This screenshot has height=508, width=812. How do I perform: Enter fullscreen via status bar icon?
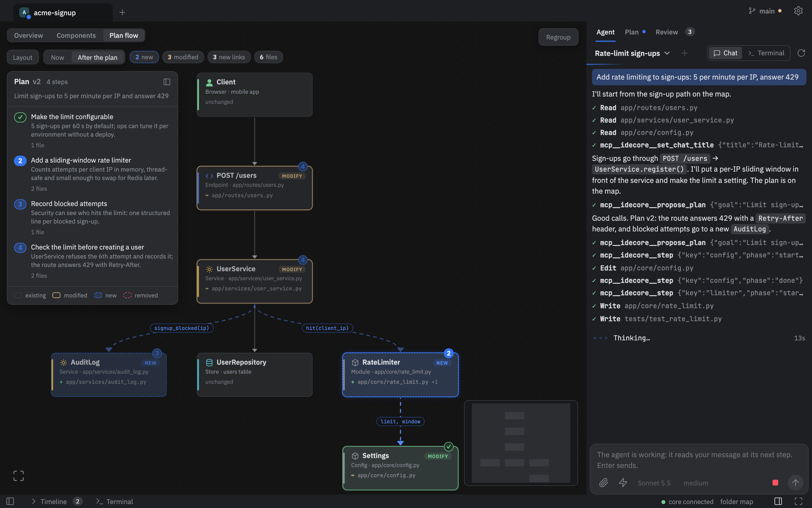coord(798,501)
